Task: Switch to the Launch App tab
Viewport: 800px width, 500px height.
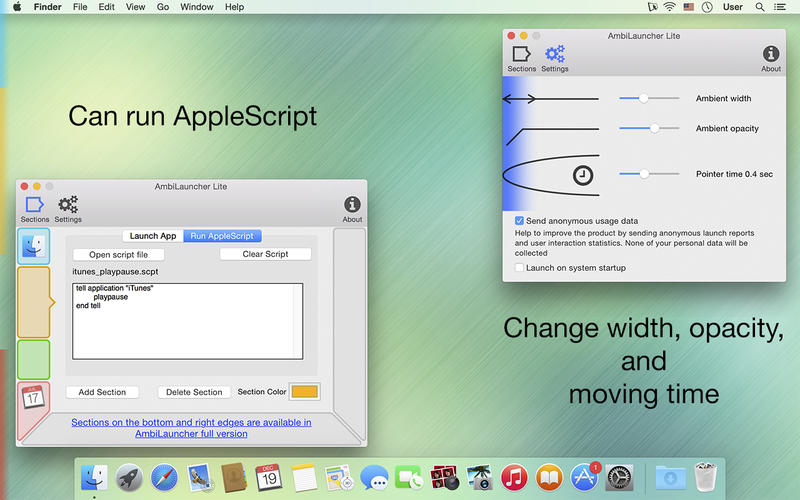Action: click(x=153, y=236)
